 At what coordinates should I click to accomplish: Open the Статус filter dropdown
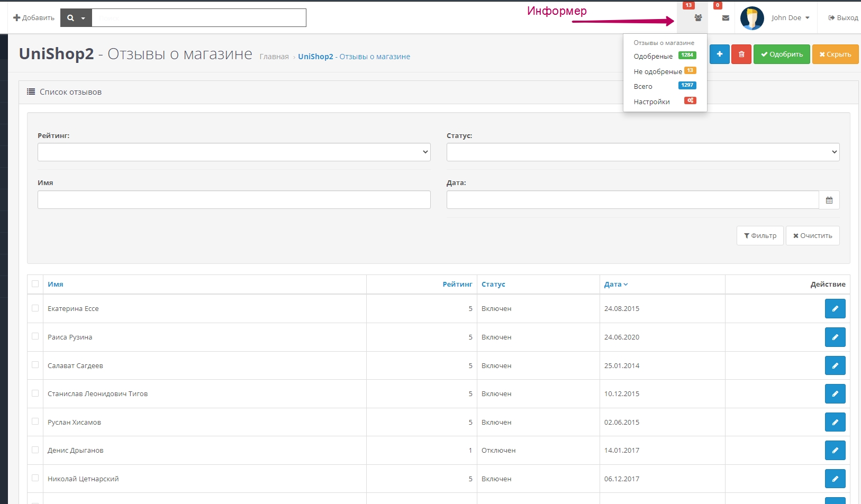click(642, 152)
